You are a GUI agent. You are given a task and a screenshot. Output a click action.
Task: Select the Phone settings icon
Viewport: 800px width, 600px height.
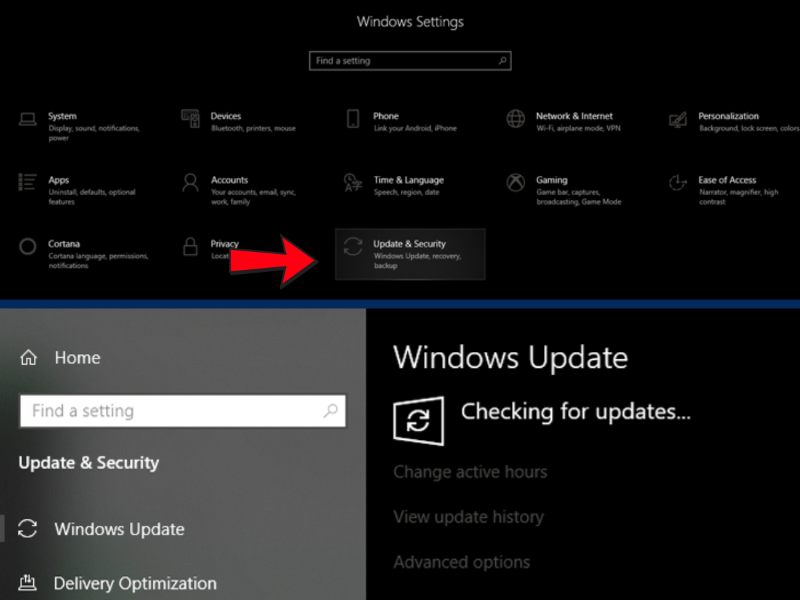(x=353, y=119)
